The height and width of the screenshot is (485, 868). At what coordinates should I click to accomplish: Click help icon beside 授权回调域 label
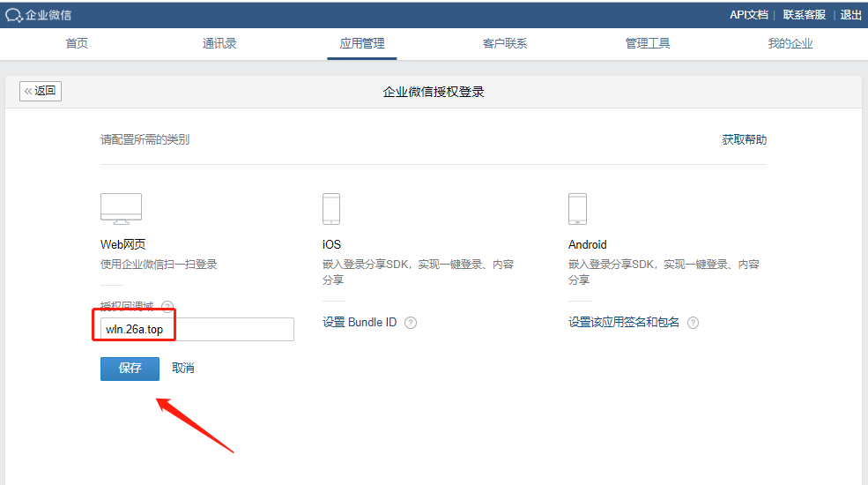pos(167,306)
